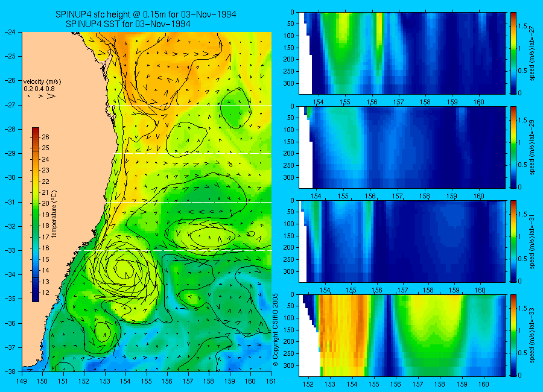The image size is (543, 392).
Task: Click the 151 longitude label on main map
Action: point(63,381)
